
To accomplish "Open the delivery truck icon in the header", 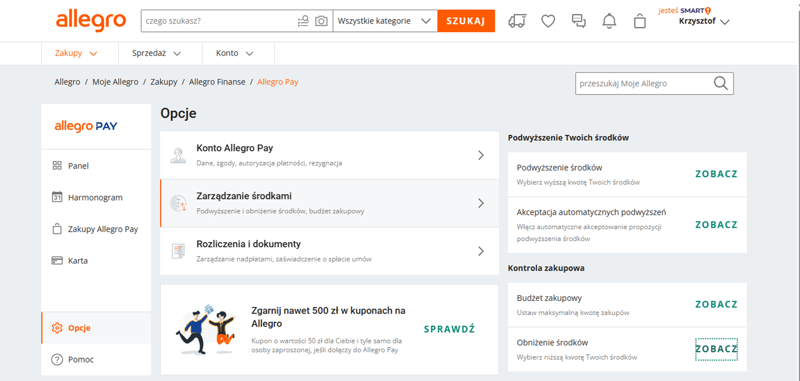I will click(x=517, y=21).
